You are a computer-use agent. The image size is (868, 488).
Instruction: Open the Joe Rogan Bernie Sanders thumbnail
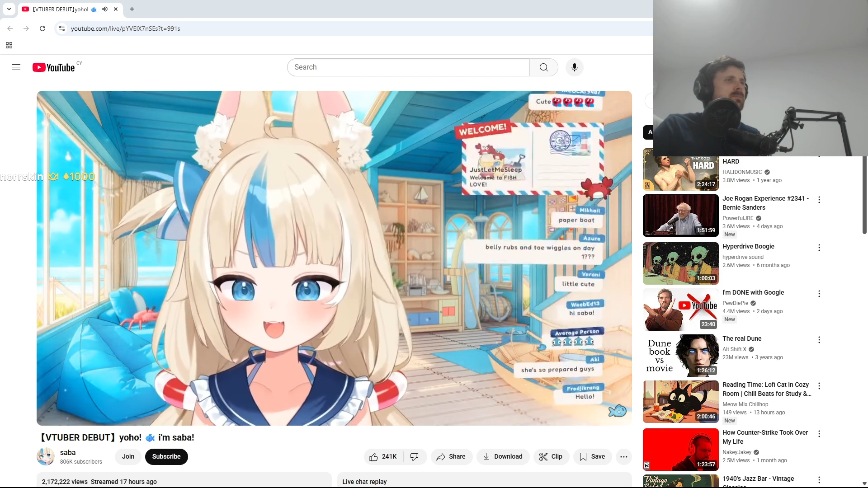(680, 216)
